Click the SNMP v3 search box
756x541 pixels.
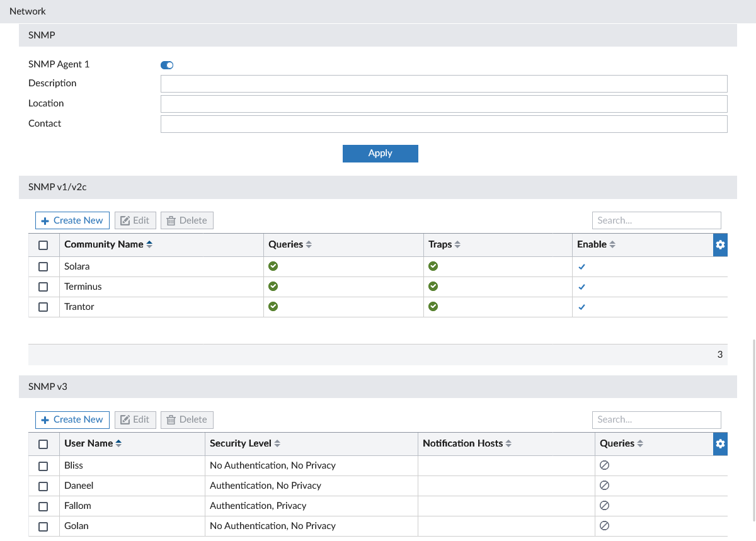[x=656, y=419]
